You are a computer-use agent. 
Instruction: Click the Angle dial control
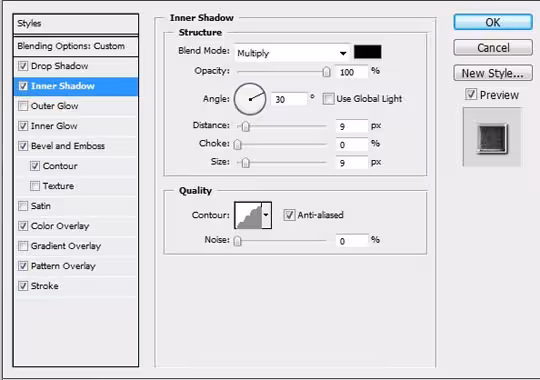pos(250,99)
